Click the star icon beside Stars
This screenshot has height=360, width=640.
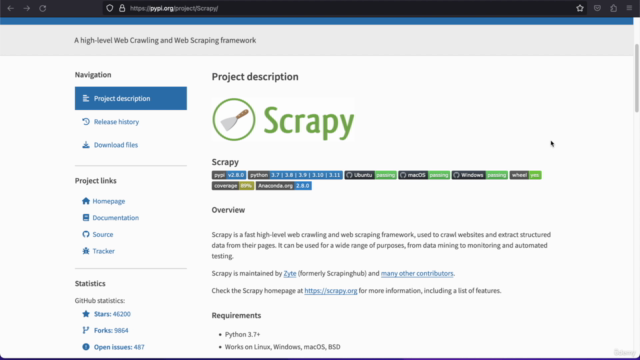(86, 313)
